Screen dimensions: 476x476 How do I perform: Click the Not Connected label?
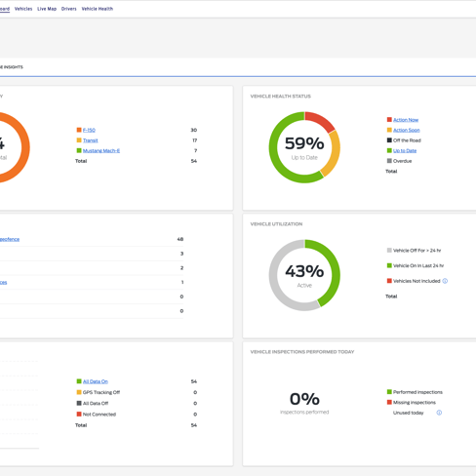tap(99, 415)
